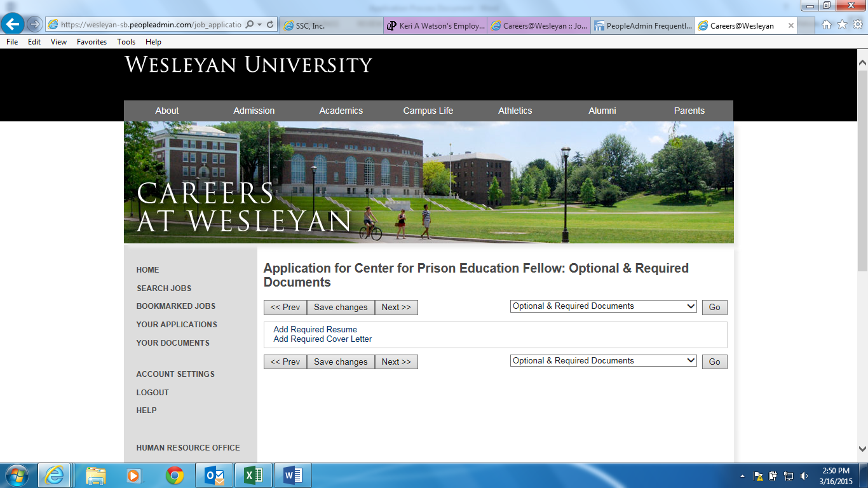Screen dimensions: 868x488
Task: Open the address bar autocomplete dropdown arrow
Action: 260,25
